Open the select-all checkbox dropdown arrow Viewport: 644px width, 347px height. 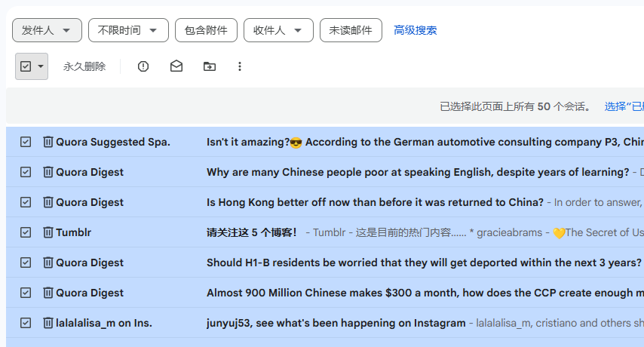click(x=41, y=66)
